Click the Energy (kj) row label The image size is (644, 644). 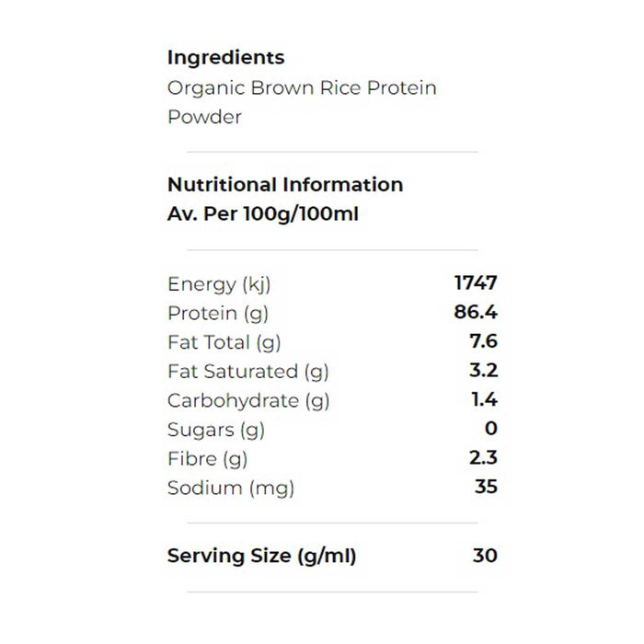pos(219,283)
